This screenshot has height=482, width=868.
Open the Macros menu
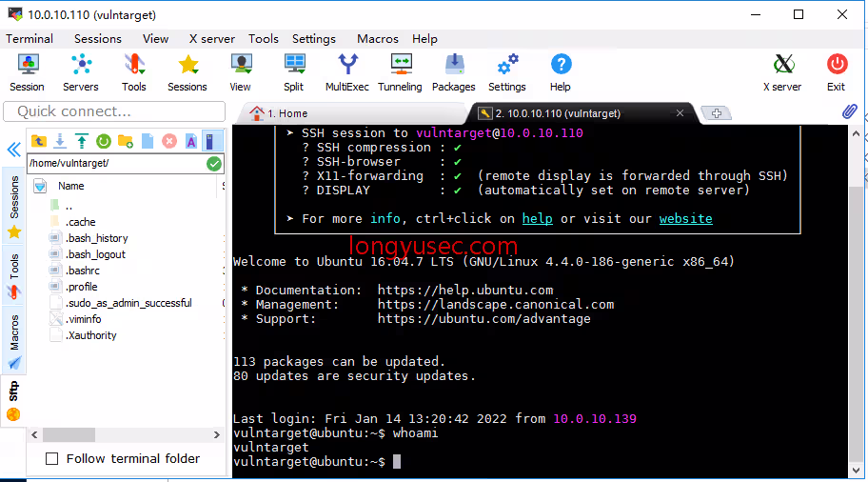tap(378, 39)
